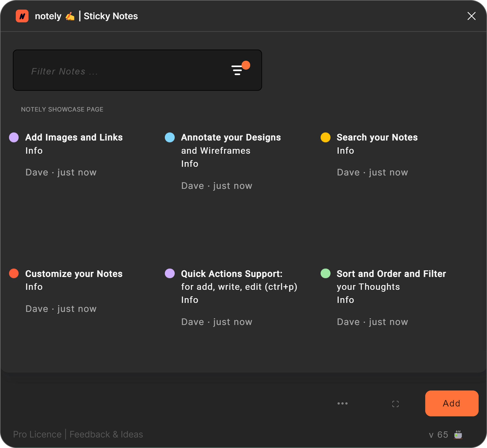Open the three-dots more options menu
Viewport: 487px width, 448px height.
point(342,404)
